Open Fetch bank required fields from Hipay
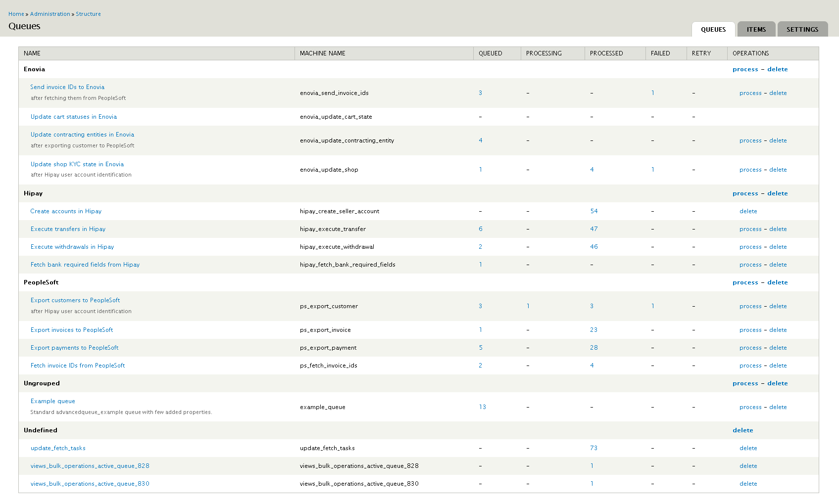Viewport: 839px width, 504px height. (85, 265)
